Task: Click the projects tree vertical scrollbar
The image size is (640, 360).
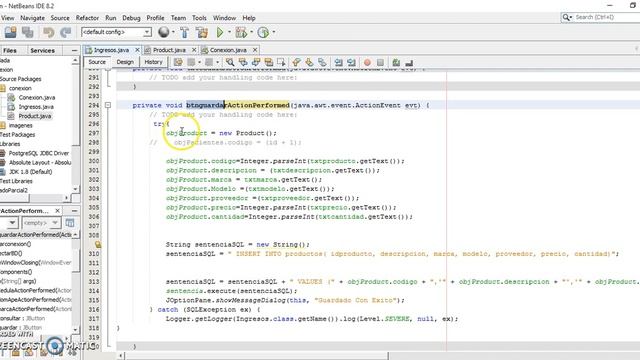Action: click(76, 124)
